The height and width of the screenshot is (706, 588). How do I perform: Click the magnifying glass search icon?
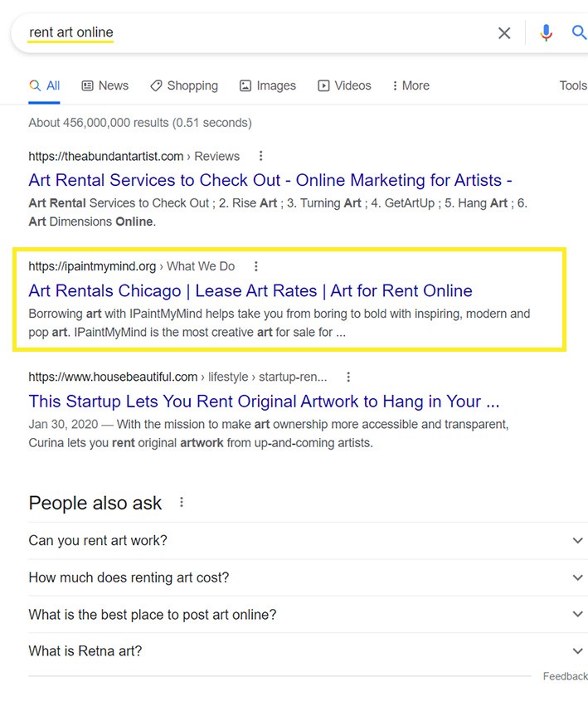579,33
